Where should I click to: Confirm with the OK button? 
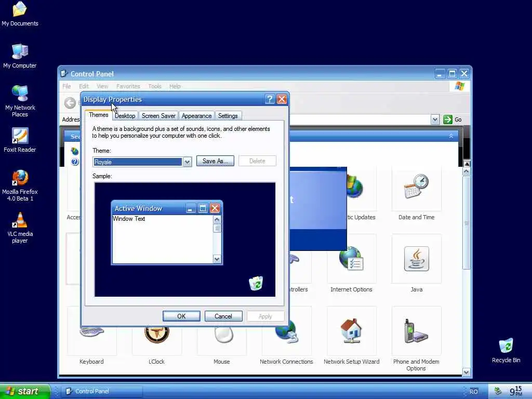click(x=181, y=316)
